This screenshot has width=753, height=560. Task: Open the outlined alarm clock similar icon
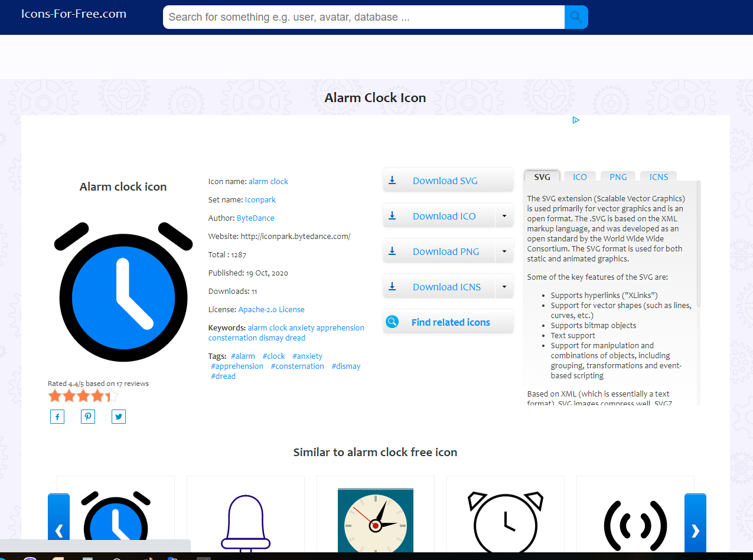506,515
